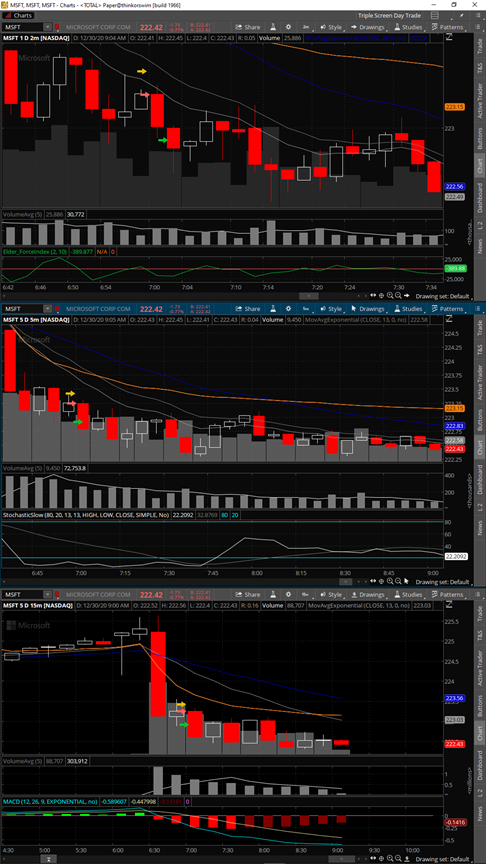
Task: Open flask icon in the 15m chart toolbar
Action: tap(273, 595)
